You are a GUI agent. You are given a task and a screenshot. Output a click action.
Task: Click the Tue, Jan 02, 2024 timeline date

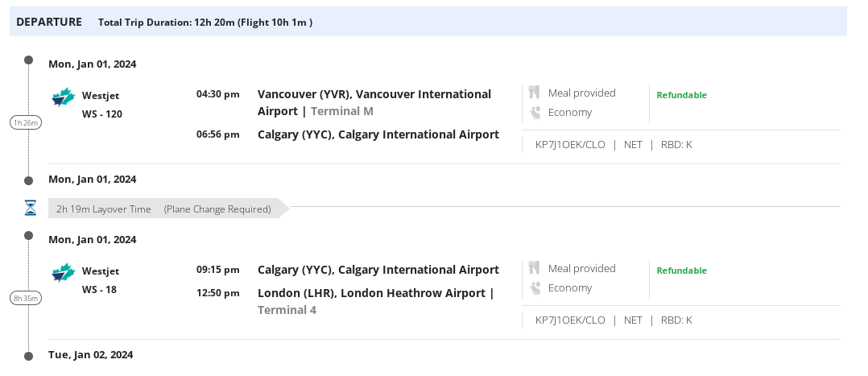pos(90,354)
